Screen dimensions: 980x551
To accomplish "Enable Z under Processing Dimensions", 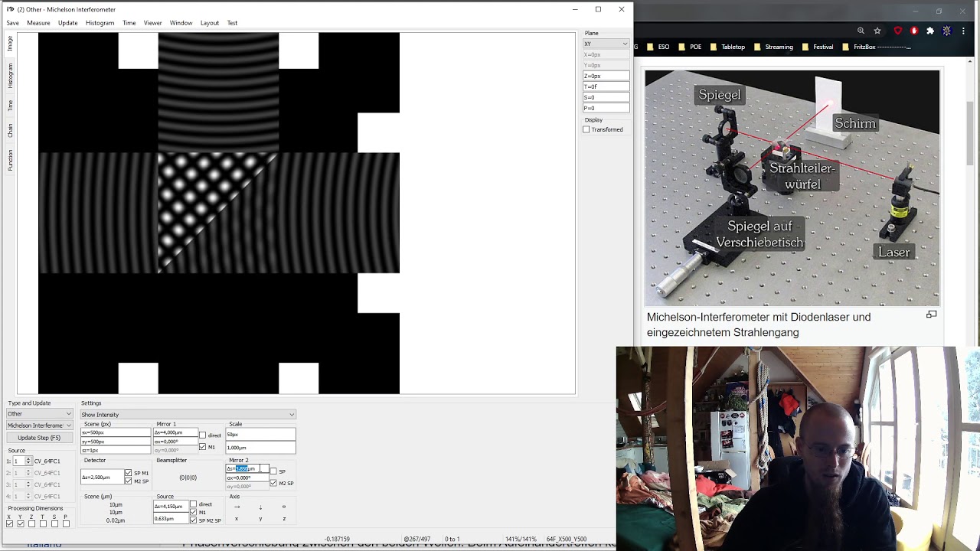I will pos(31,523).
